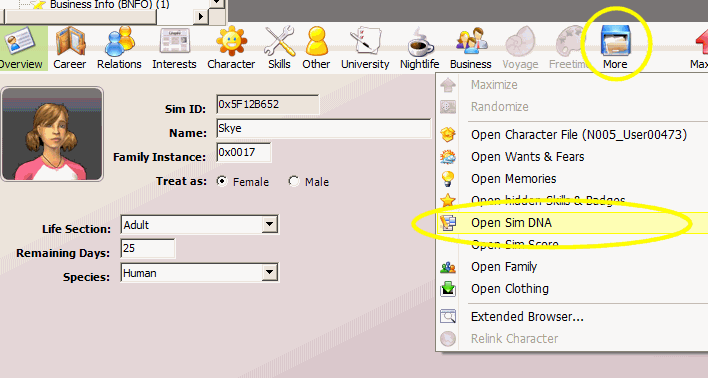
Task: Select Business Info (BNFO) tree item
Action: pos(110,5)
